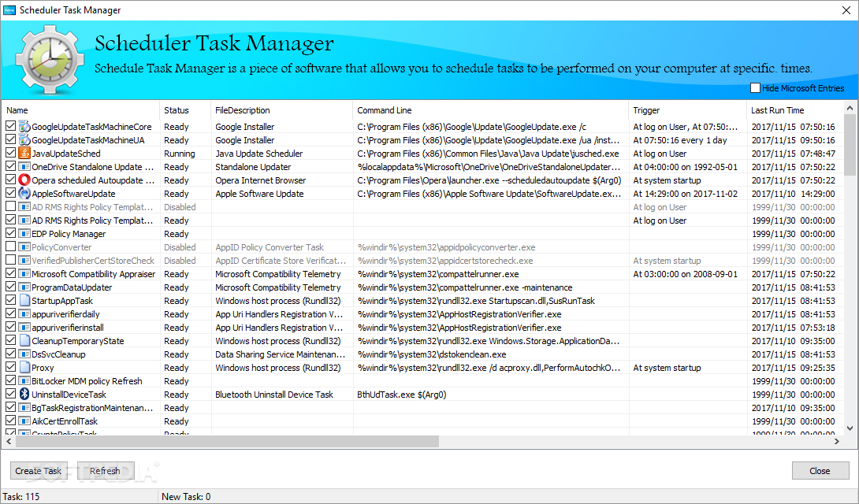
Task: Uncheck the GoogleUpdateTaskMachineCore task checkbox
Action: [x=10, y=127]
